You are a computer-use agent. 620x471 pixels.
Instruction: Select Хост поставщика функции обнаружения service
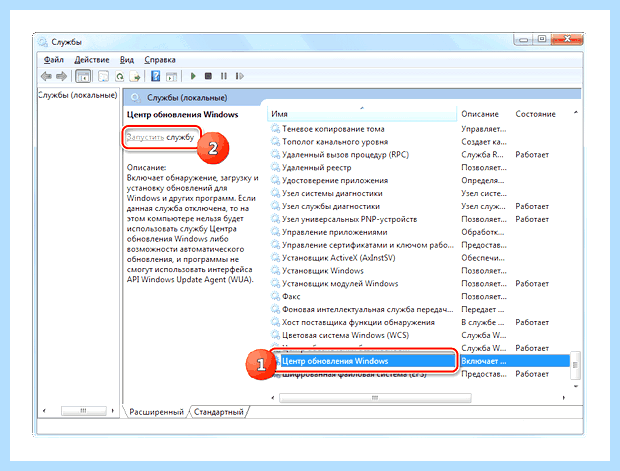pyautogui.click(x=358, y=322)
